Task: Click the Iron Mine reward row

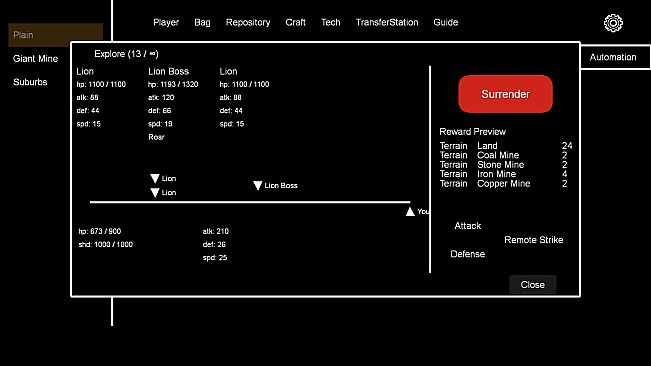Action: [x=504, y=174]
